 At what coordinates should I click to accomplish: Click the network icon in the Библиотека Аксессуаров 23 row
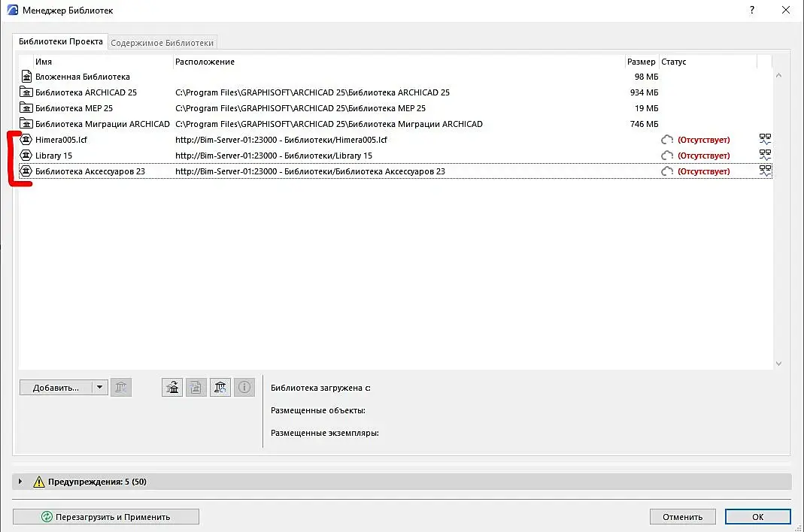(765, 171)
